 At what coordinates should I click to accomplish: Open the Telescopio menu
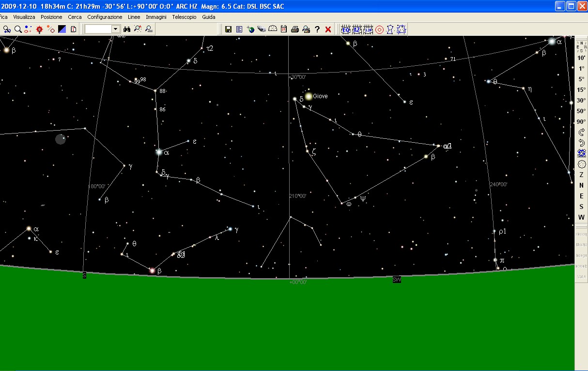pos(184,17)
